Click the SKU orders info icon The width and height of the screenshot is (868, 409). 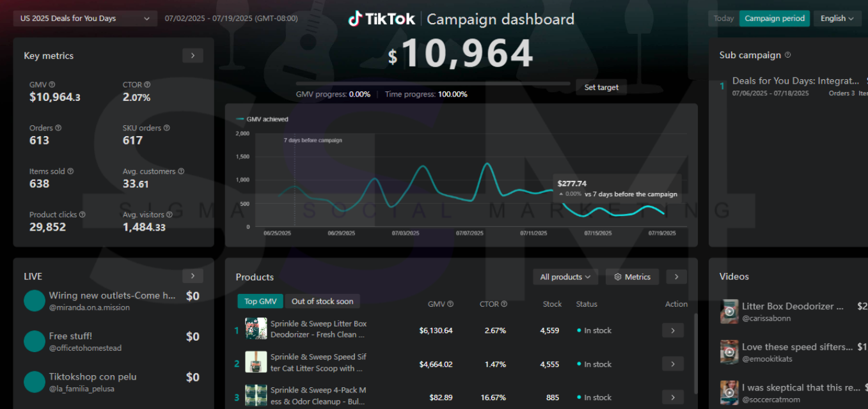(x=167, y=128)
